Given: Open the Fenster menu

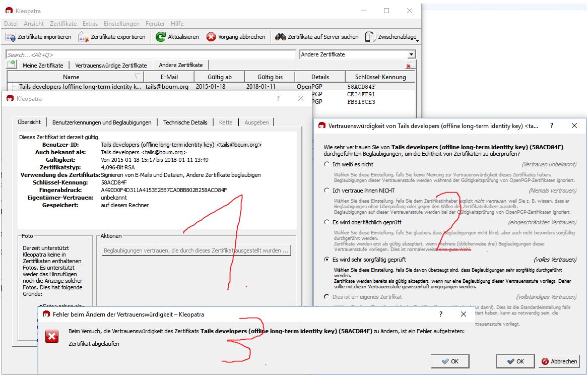Looking at the screenshot, I should click(x=155, y=23).
